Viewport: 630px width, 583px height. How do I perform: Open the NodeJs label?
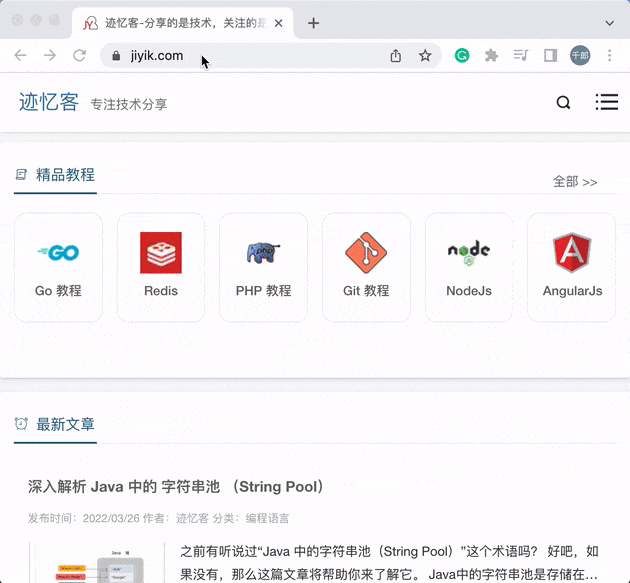(469, 290)
